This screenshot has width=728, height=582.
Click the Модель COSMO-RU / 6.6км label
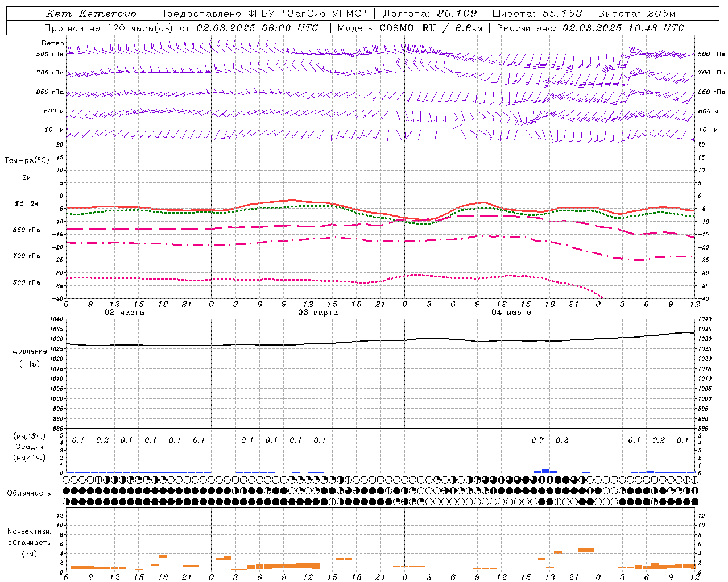pos(409,28)
